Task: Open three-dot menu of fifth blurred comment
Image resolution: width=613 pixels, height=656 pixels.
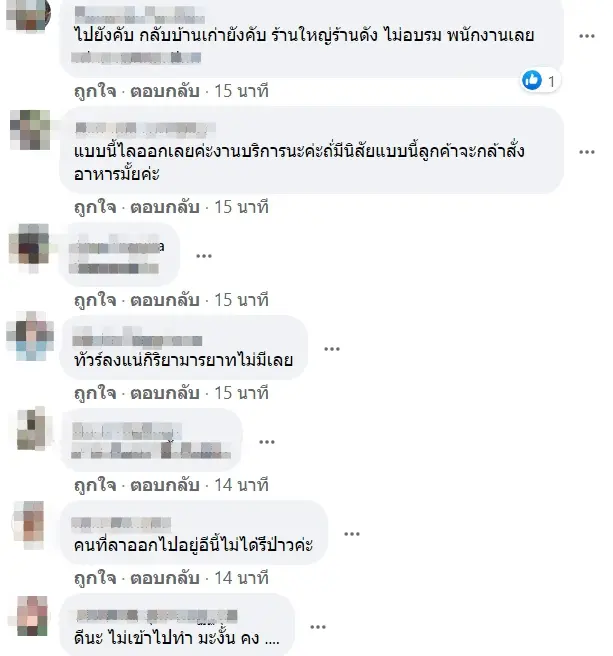Action: point(267,442)
